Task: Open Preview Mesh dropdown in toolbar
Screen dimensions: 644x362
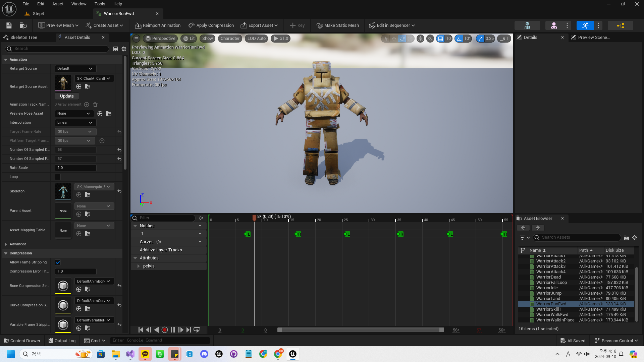Action: 58,25
